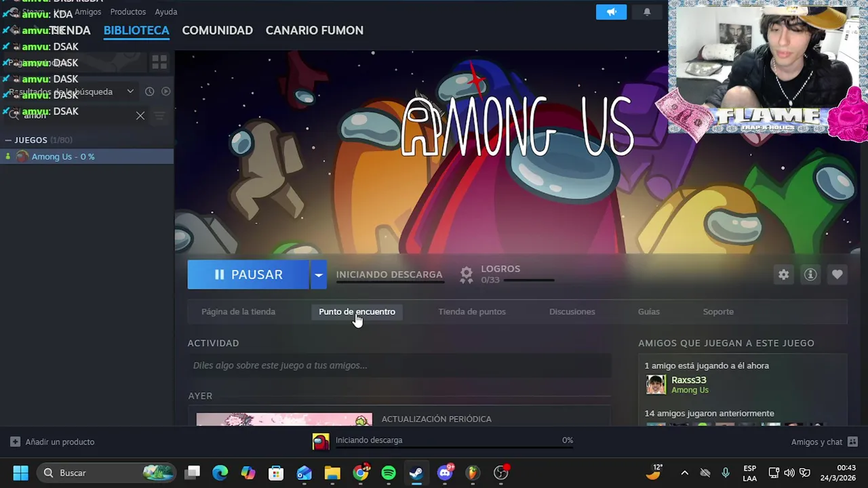The image size is (868, 488).
Task: Open dropdown arrow beside Pausar button
Action: tap(318, 274)
